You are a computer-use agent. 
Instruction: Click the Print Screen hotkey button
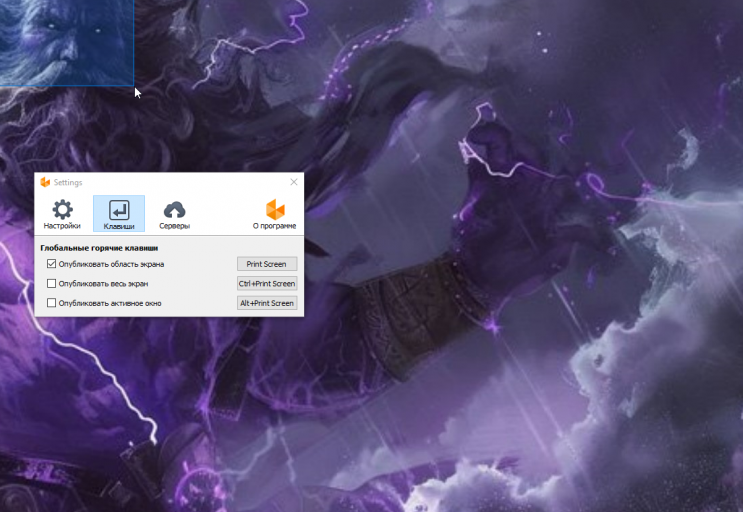267,264
